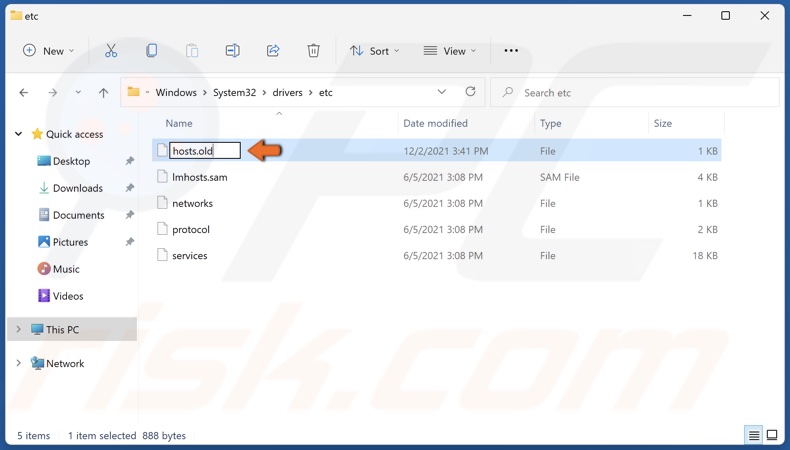
Task: Open Downloads in Quick access
Action: [x=78, y=188]
